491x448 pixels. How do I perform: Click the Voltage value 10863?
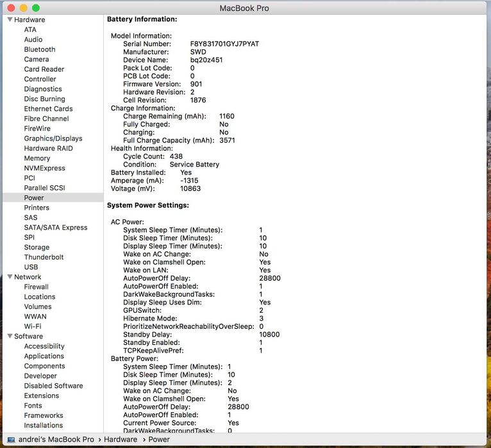tap(190, 188)
